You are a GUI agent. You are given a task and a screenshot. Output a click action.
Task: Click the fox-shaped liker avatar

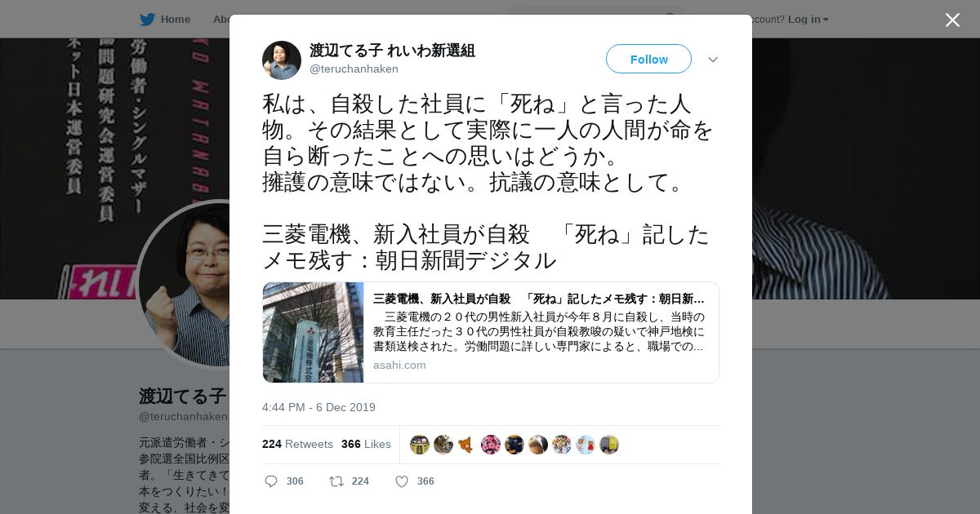coord(466,445)
